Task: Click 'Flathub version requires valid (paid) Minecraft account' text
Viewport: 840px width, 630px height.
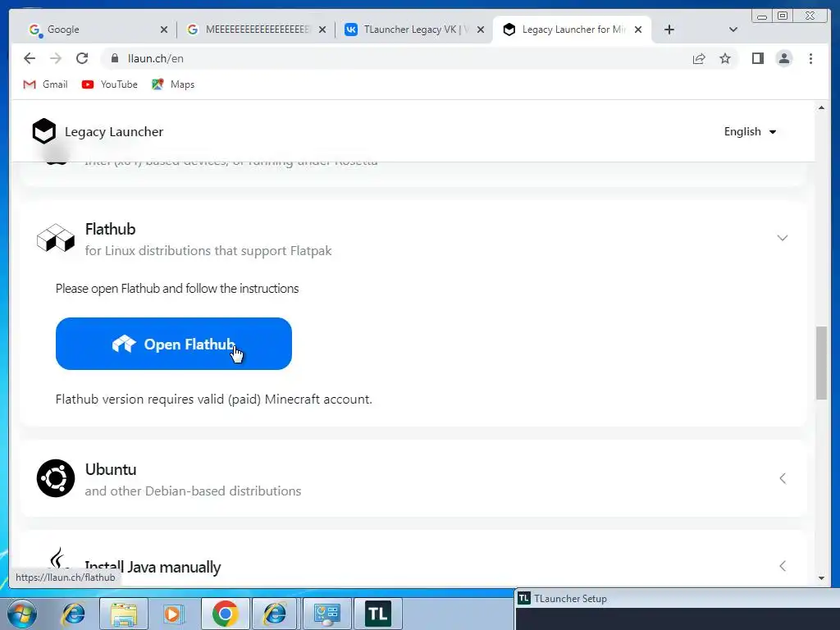Action: click(x=214, y=399)
